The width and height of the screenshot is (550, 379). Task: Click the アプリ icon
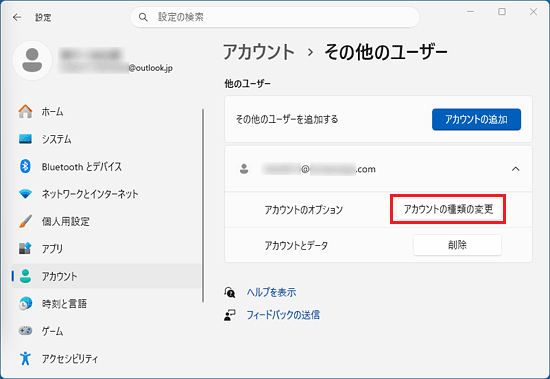25,248
